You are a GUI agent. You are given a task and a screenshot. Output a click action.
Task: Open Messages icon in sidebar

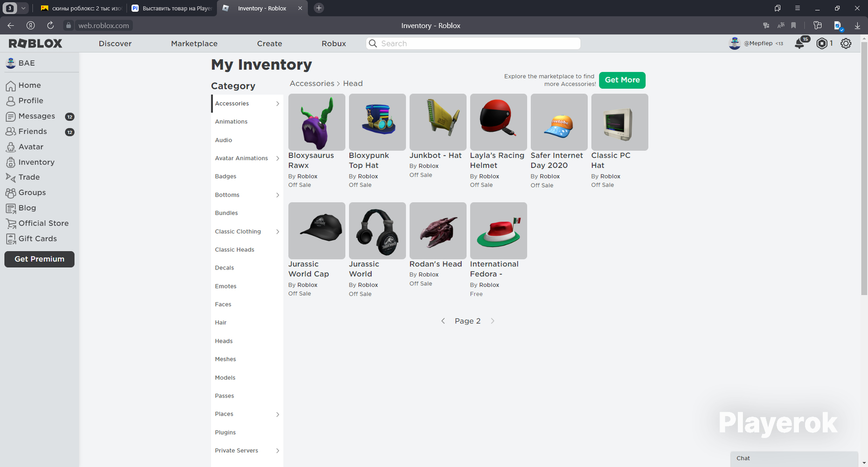(x=11, y=116)
